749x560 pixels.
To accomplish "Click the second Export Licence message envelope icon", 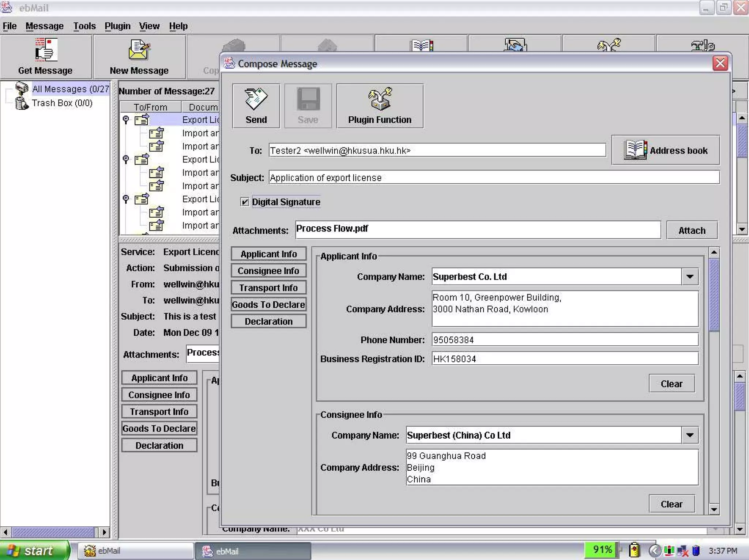I will 142,159.
